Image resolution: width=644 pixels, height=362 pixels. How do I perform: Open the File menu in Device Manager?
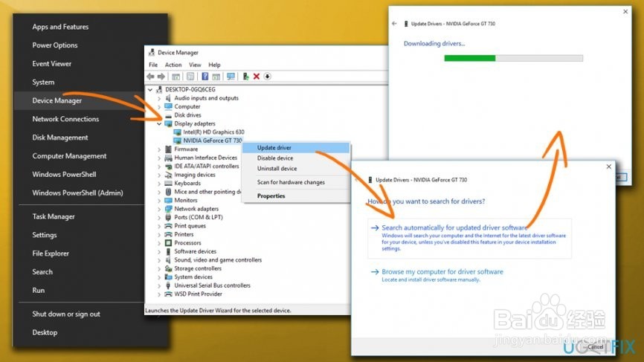pos(153,65)
